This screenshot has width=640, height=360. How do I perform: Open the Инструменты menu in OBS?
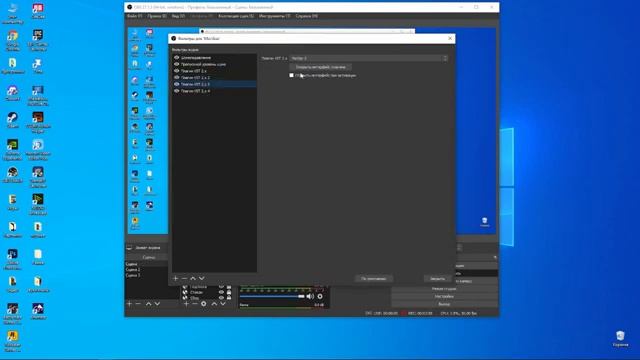pos(274,16)
